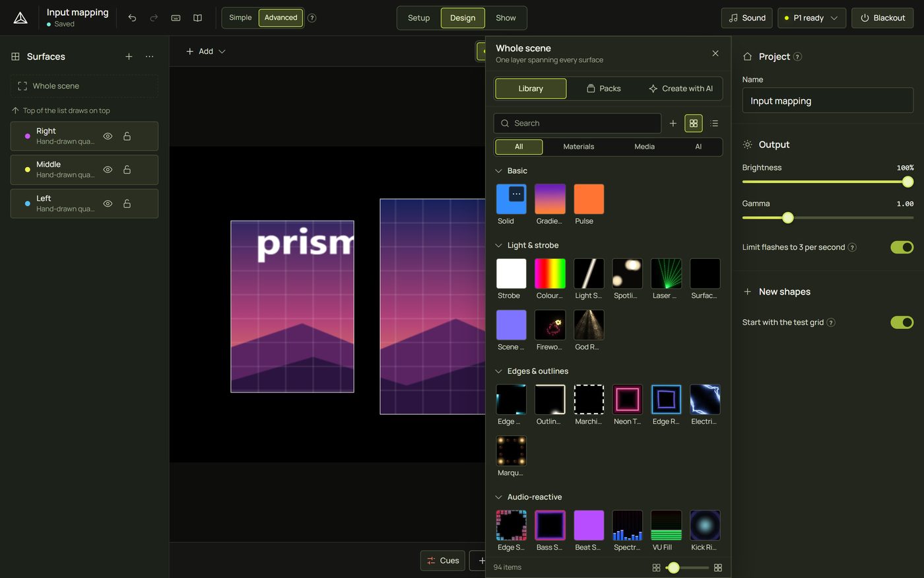Collapse the Audio-reactive section
The width and height of the screenshot is (924, 578).
[498, 497]
